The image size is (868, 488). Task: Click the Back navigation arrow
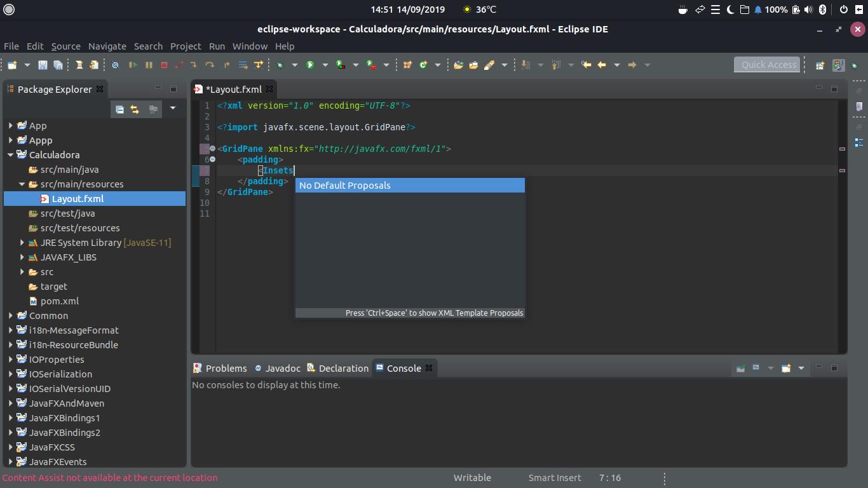[602, 65]
